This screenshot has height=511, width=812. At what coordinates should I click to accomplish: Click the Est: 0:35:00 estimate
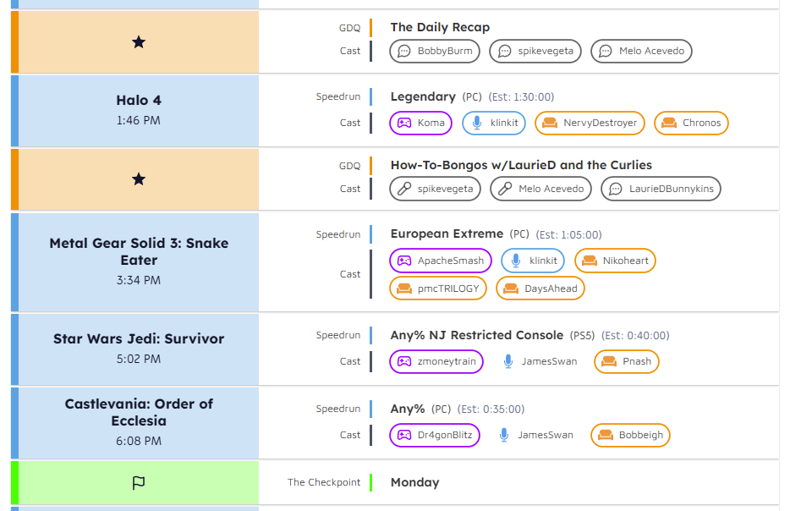coord(491,409)
